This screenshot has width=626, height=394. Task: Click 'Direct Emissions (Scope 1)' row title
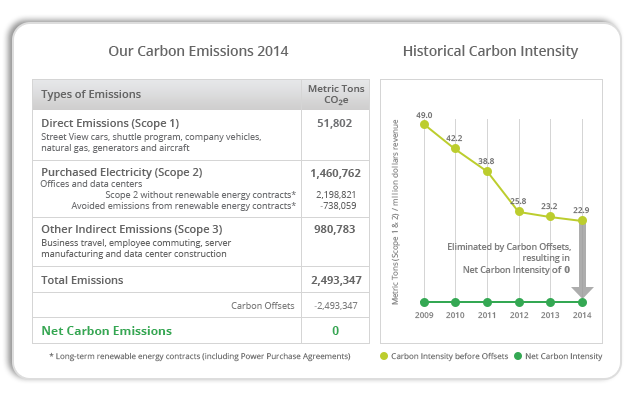[110, 123]
